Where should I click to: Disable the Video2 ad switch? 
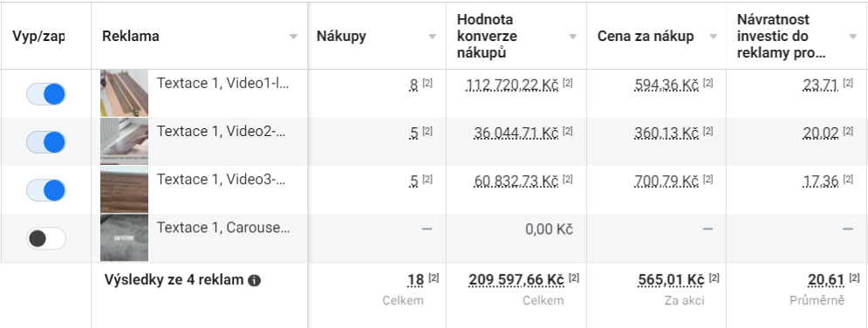tap(46, 142)
